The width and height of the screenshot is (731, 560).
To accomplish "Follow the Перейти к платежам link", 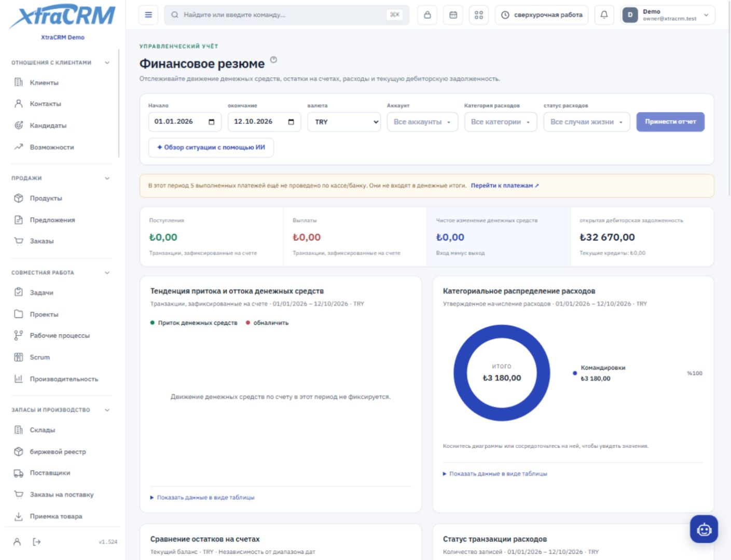I will [x=505, y=186].
